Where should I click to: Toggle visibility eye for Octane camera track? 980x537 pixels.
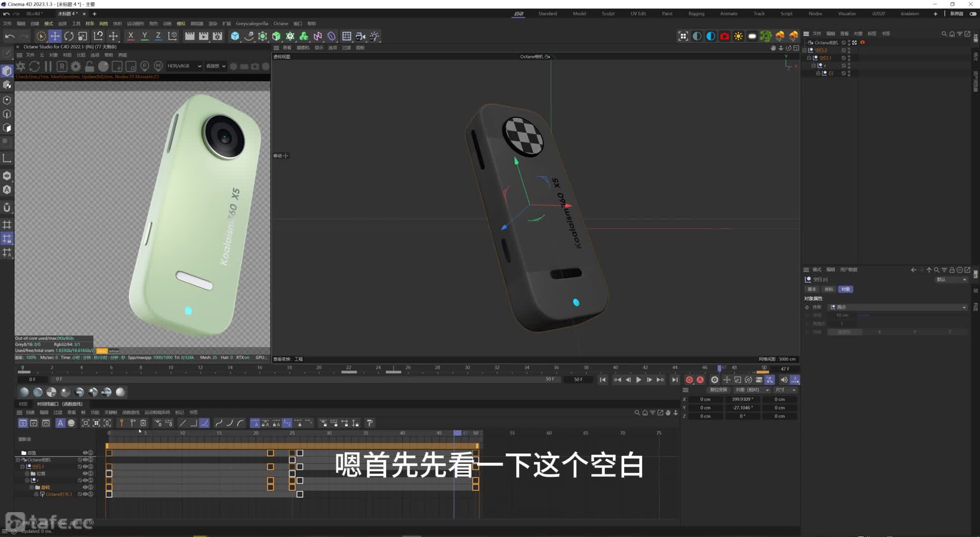[x=85, y=460]
